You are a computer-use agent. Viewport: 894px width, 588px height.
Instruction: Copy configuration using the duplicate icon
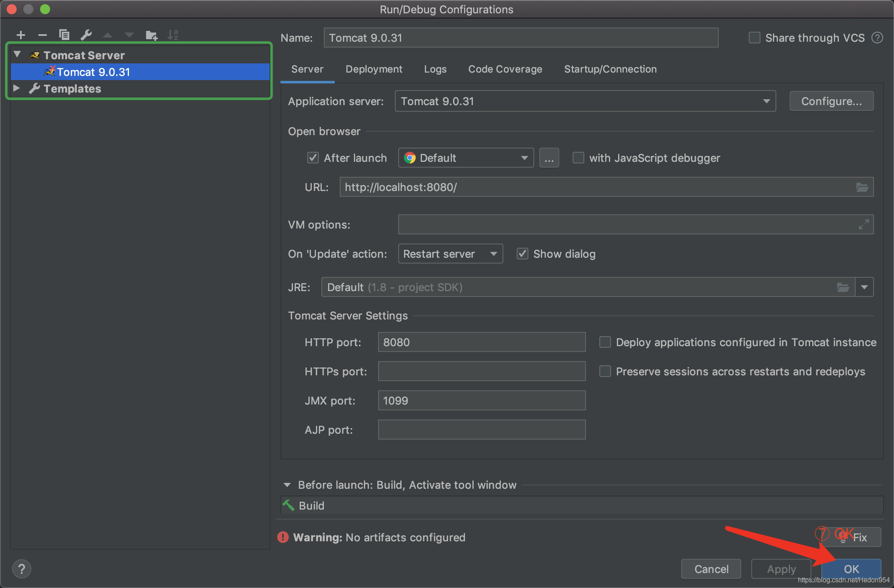point(64,35)
